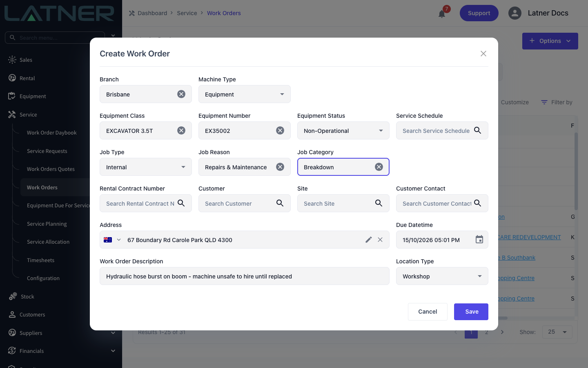Clear the Equipment Class field value
The height and width of the screenshot is (368, 588).
pos(181,130)
